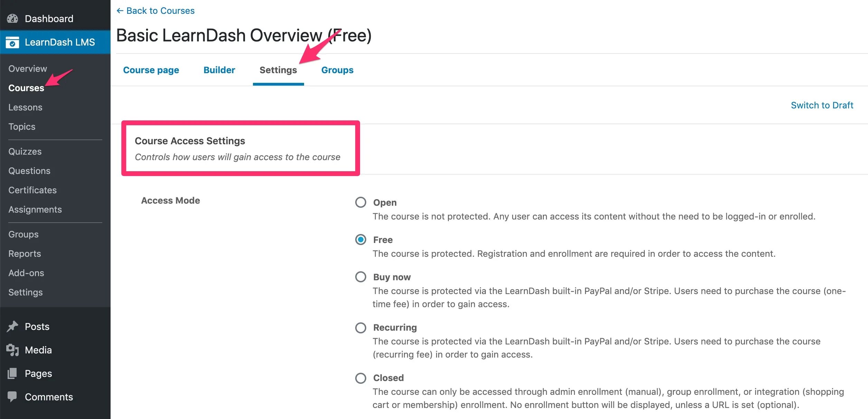
Task: Click the Pages stacked-sheets icon
Action: coord(12,373)
